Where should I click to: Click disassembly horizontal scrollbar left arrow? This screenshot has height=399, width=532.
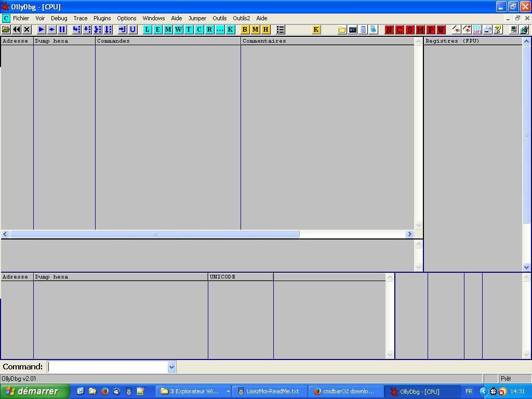coord(5,234)
